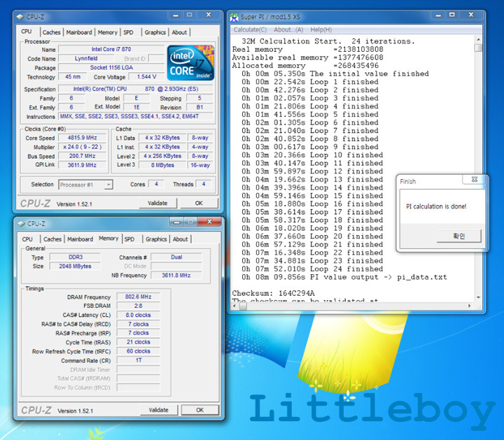Click Super PI horizontal scrollbar right arrow
The height and width of the screenshot is (440, 504).
pos(470,306)
